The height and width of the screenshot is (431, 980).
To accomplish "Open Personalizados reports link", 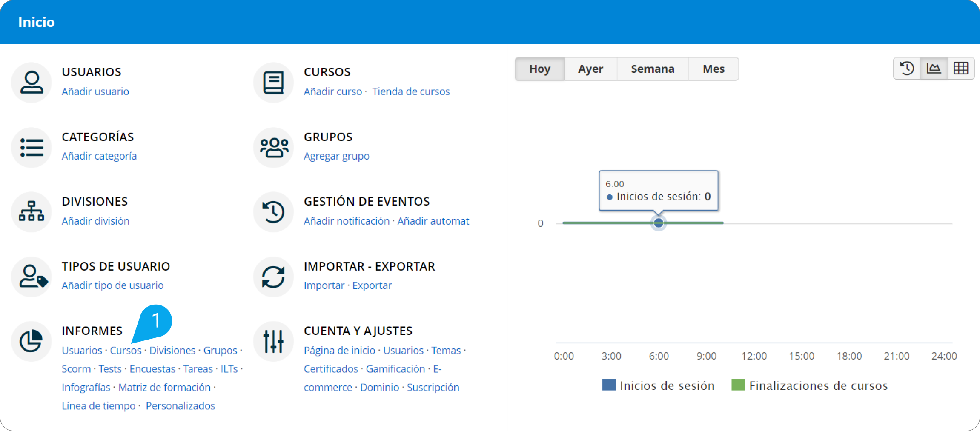I will point(181,406).
